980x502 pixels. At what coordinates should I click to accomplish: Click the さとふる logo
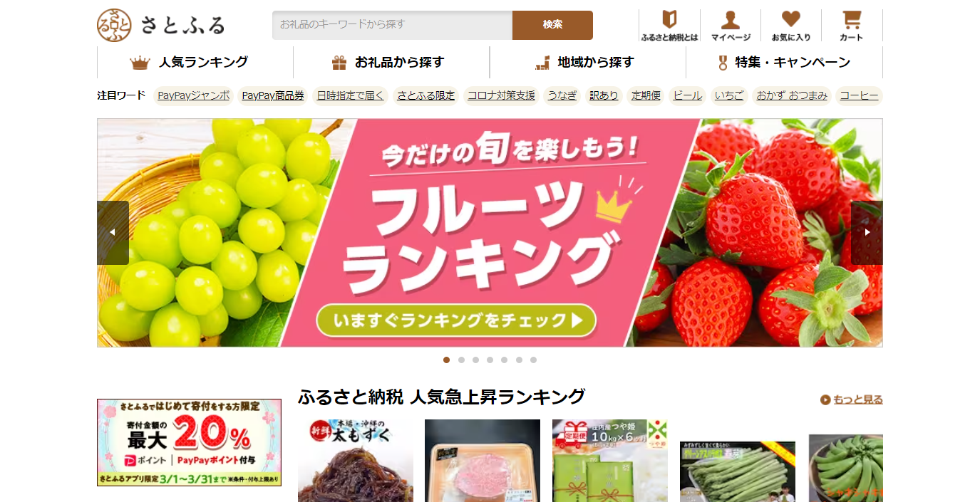(x=160, y=26)
